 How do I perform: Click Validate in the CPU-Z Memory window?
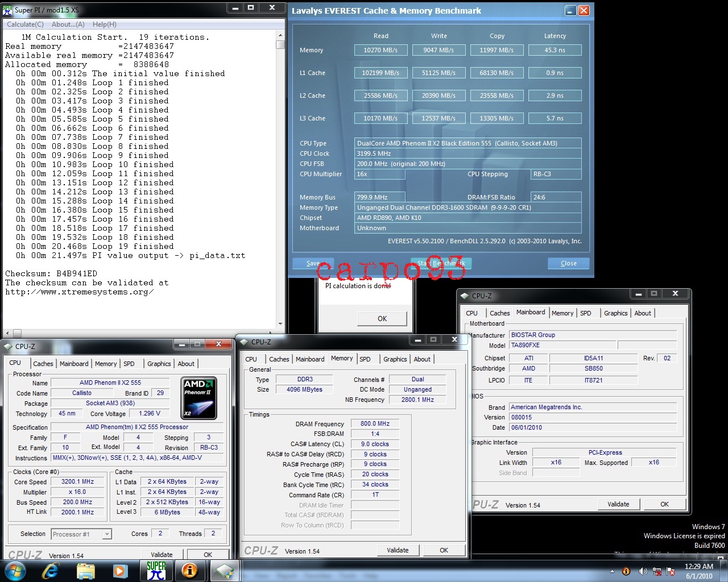[398, 550]
